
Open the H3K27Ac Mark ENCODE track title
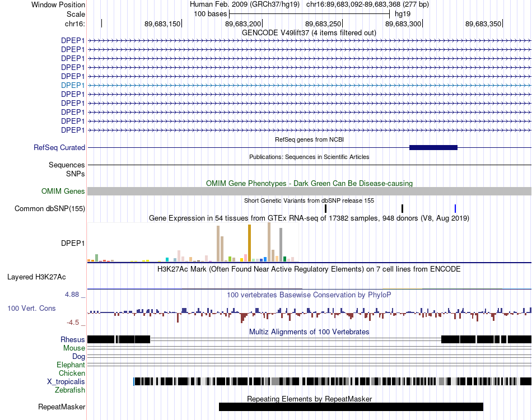309,269
